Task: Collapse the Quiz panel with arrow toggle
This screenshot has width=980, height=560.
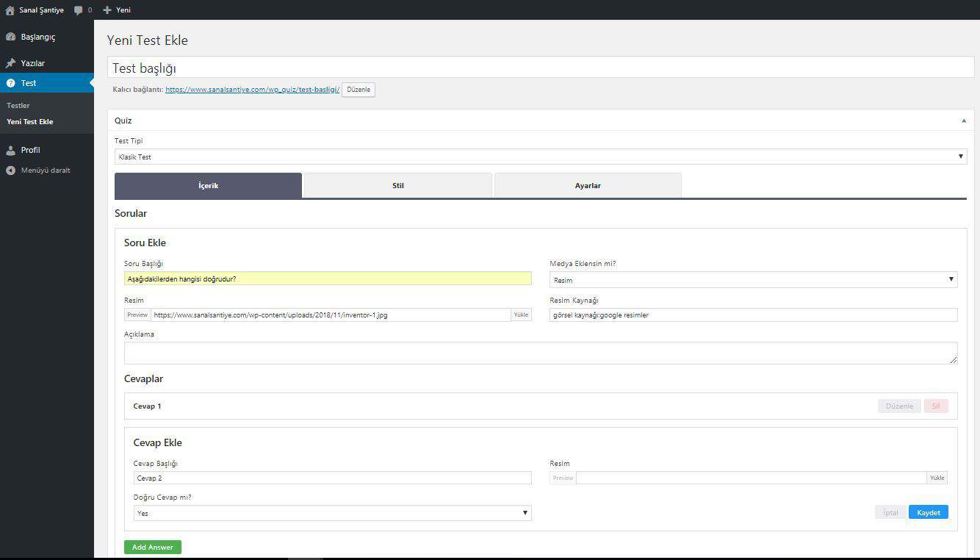Action: point(963,121)
